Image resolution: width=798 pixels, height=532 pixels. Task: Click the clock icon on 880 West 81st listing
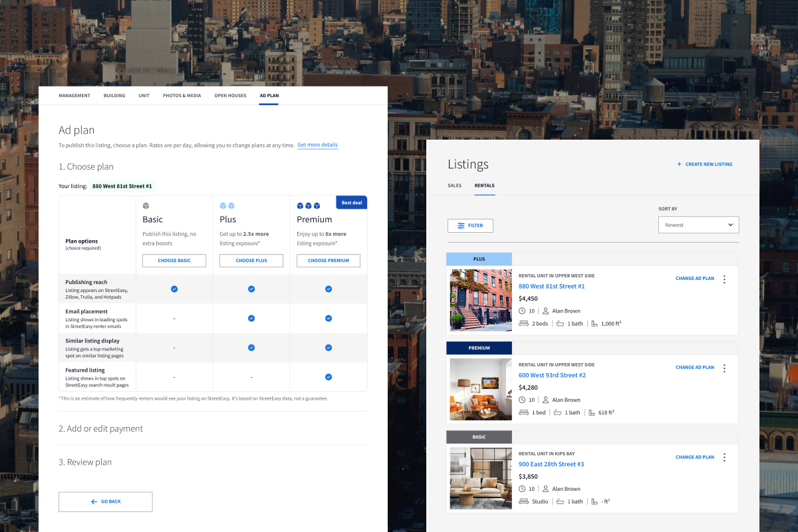521,311
